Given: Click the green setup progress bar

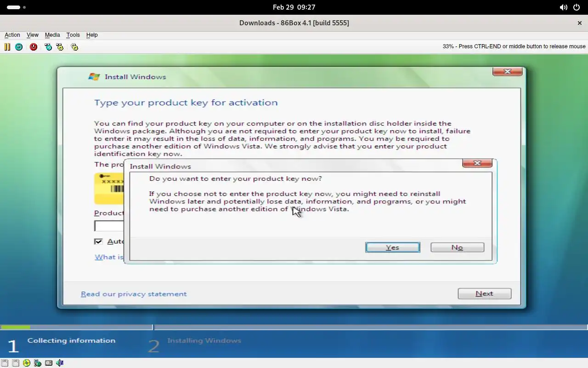Looking at the screenshot, I should 16,328.
